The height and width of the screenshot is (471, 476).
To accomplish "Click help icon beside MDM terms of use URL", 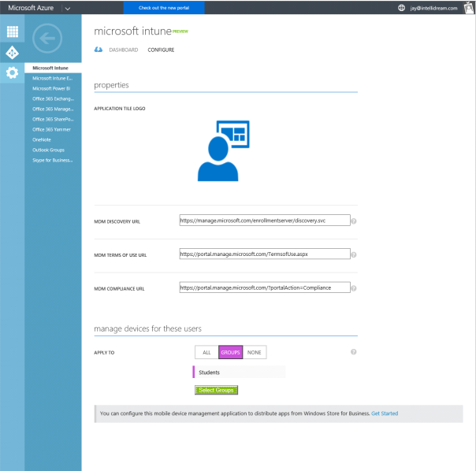I will (x=353, y=255).
